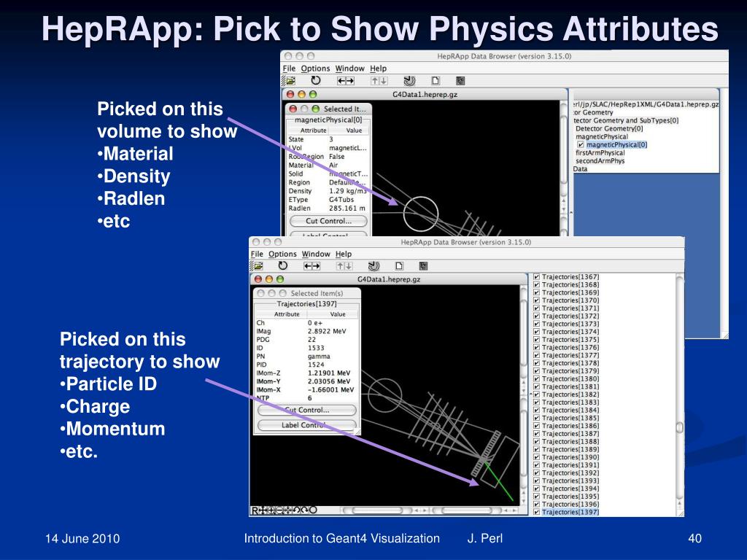The image size is (747, 560).
Task: Select Detector Geometry[0] tree item
Action: click(609, 128)
